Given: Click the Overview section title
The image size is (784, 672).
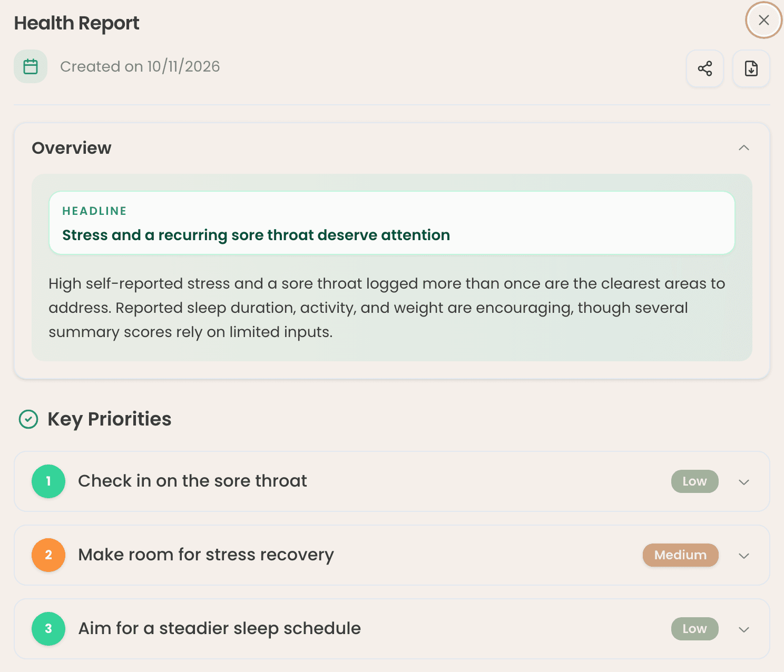Looking at the screenshot, I should 72,148.
